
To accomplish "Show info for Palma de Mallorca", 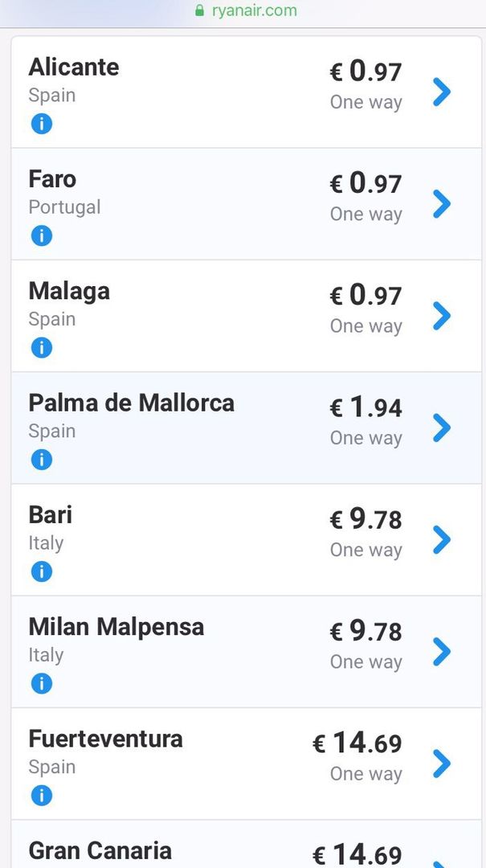I will (x=42, y=460).
